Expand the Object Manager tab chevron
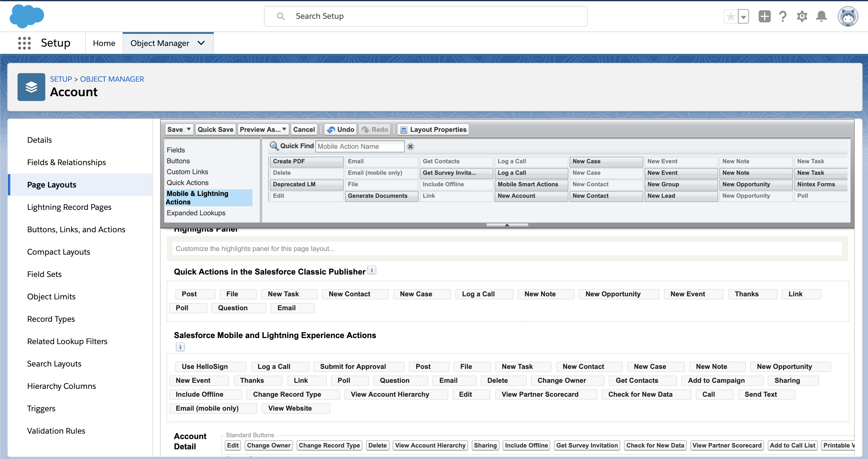Viewport: 868px width, 459px height. tap(201, 43)
